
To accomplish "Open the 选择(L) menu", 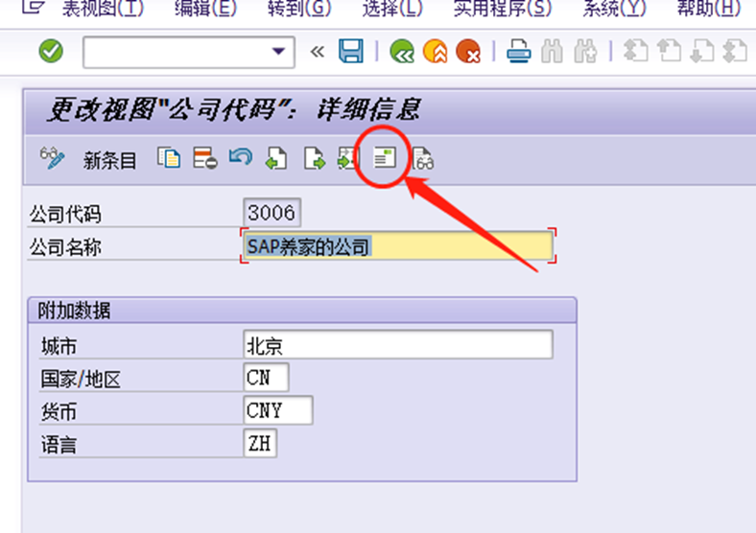I will [x=392, y=8].
